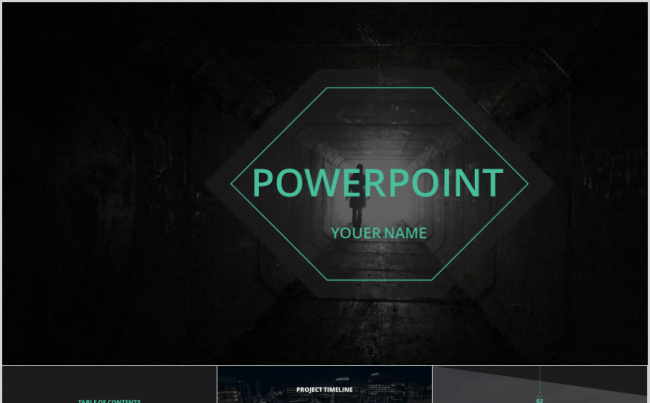Click the right point of green hexagon outline
The width and height of the screenshot is (650, 403).
[527, 184]
